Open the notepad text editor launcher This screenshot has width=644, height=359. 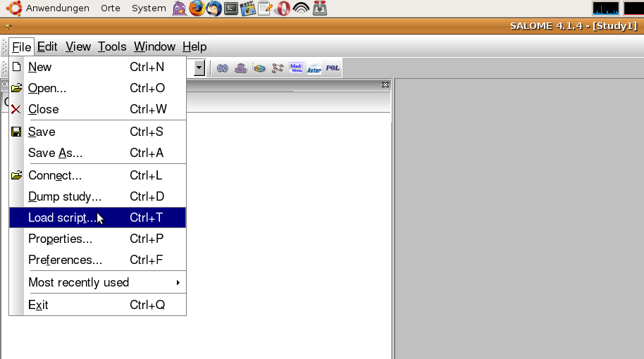coord(266,8)
